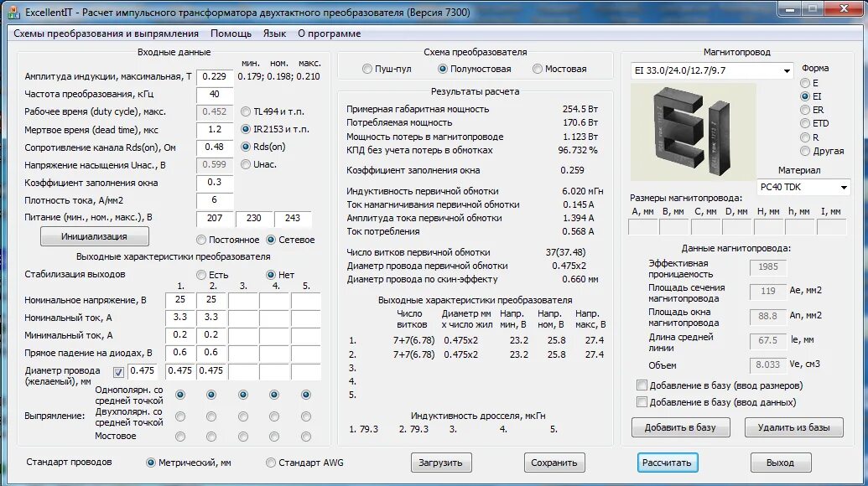Image resolution: width=868 pixels, height=486 pixels.
Task: Select center-tap unipolar rectification for output 5
Action: click(x=306, y=395)
